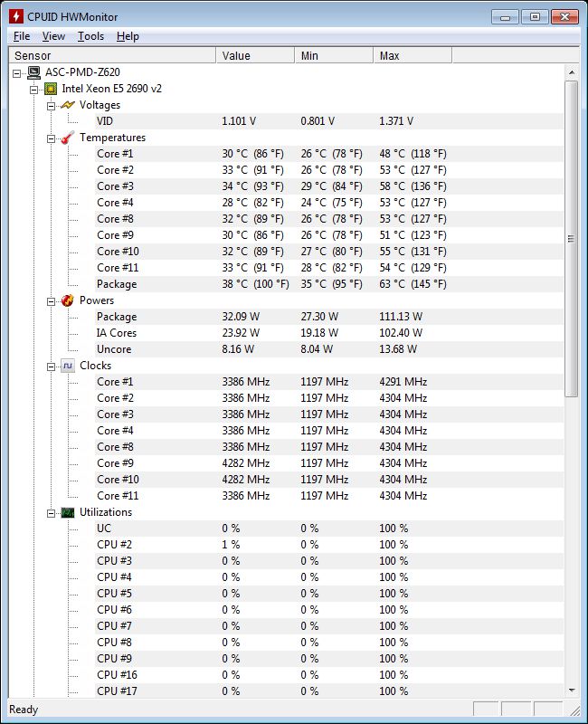Click the Temperatures thermometer icon
This screenshot has height=724, width=588.
pyautogui.click(x=67, y=138)
